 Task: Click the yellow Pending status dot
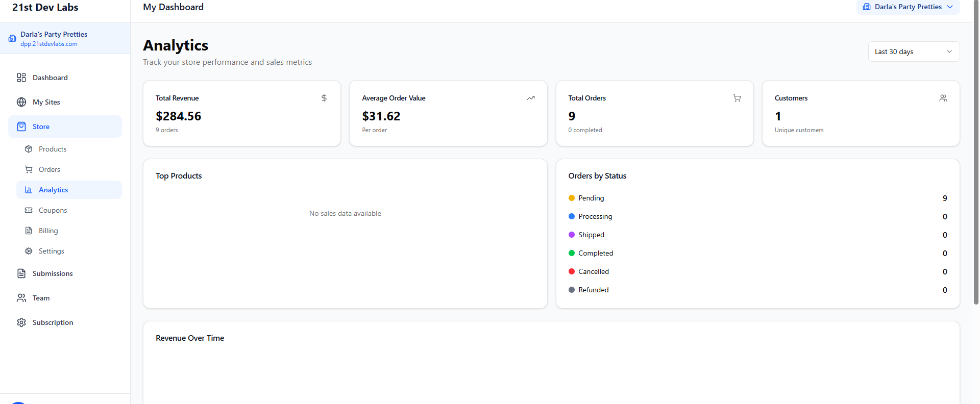571,198
